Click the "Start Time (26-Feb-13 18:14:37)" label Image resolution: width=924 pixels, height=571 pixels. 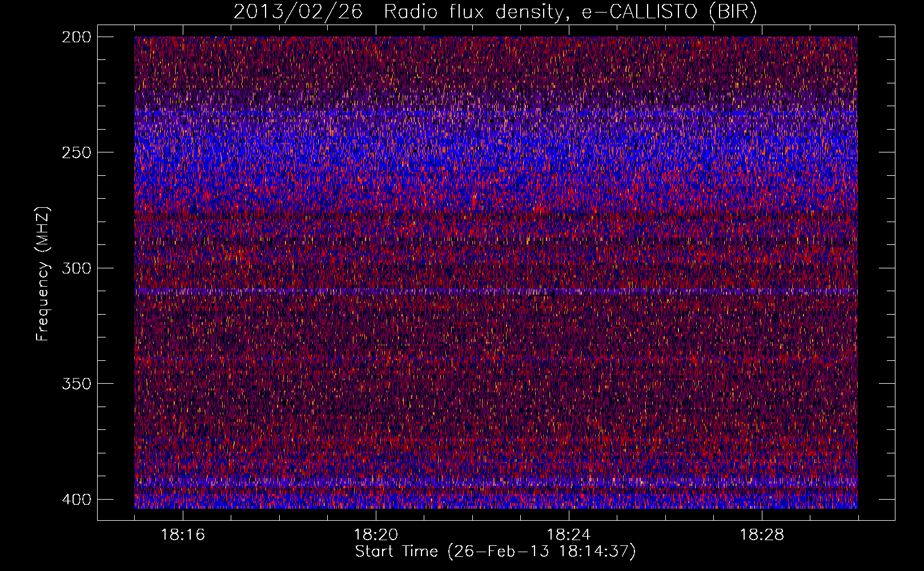(495, 552)
